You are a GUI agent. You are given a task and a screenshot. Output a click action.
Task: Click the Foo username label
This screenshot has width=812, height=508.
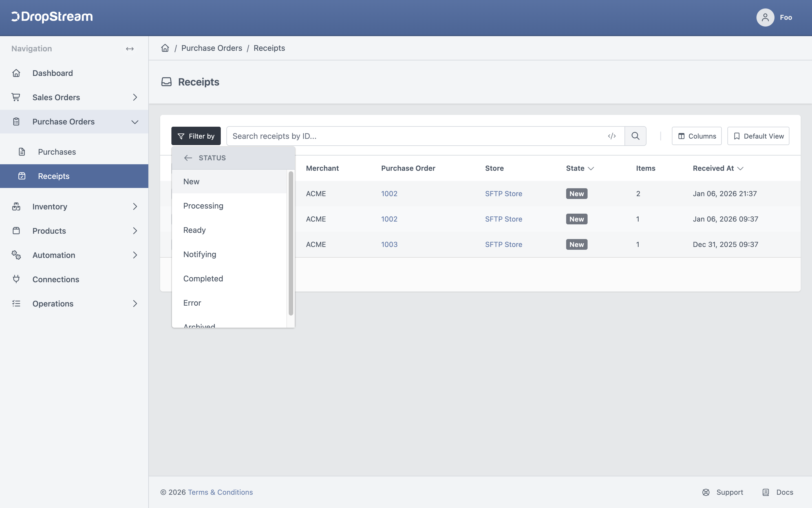click(786, 17)
